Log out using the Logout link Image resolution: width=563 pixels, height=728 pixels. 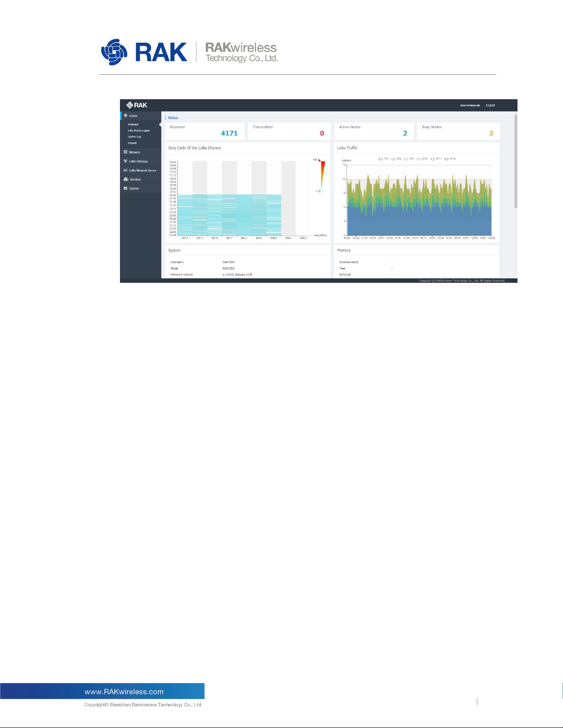coord(490,106)
